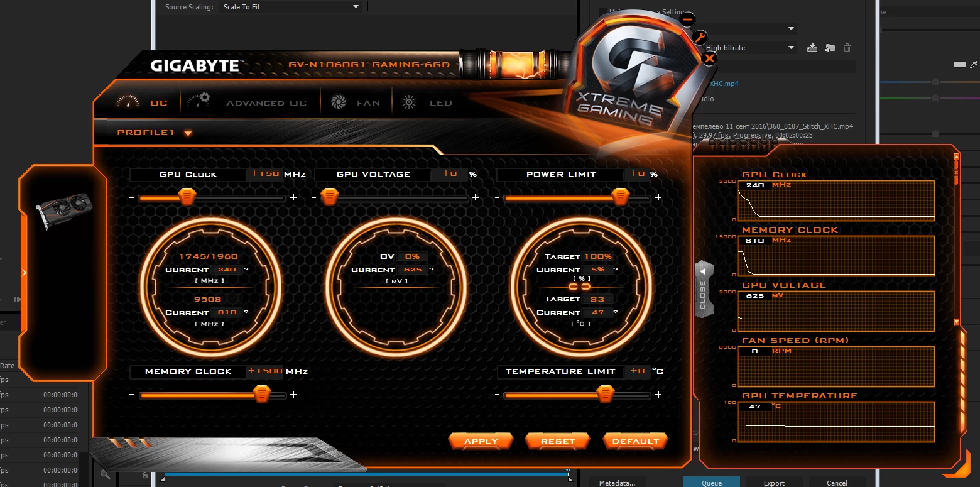The height and width of the screenshot is (487, 980).
Task: Click the help mark beside Current 625 mV
Action: (x=431, y=270)
